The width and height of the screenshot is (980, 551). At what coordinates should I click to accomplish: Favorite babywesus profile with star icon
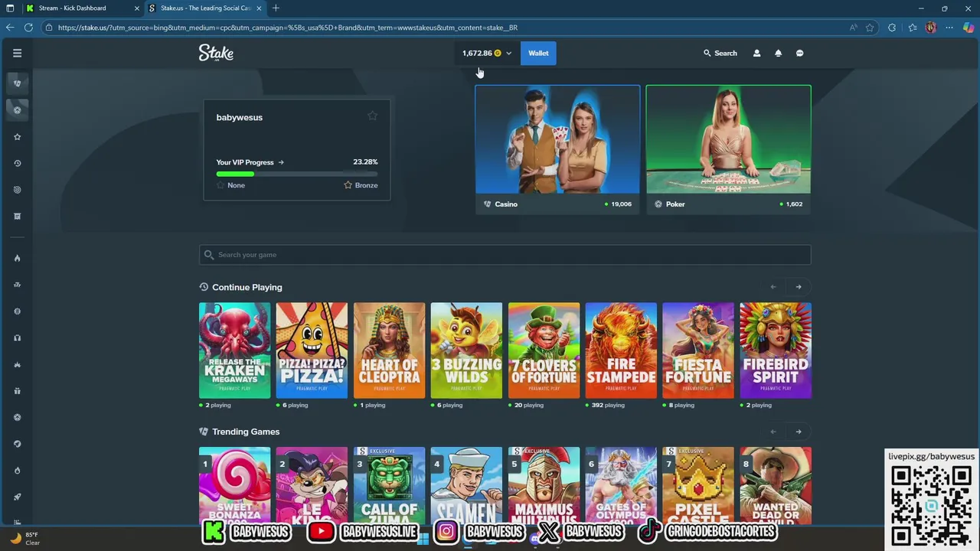[372, 116]
